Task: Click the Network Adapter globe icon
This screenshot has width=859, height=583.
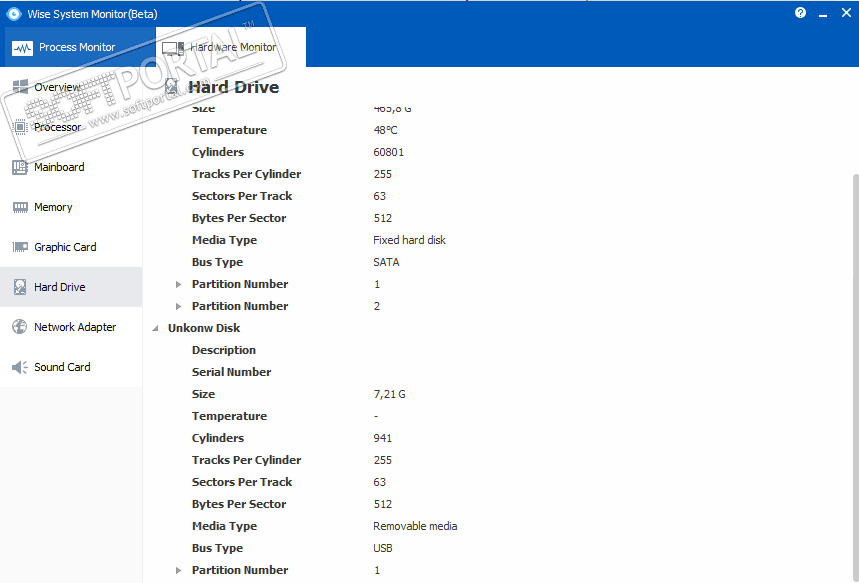Action: (x=20, y=327)
